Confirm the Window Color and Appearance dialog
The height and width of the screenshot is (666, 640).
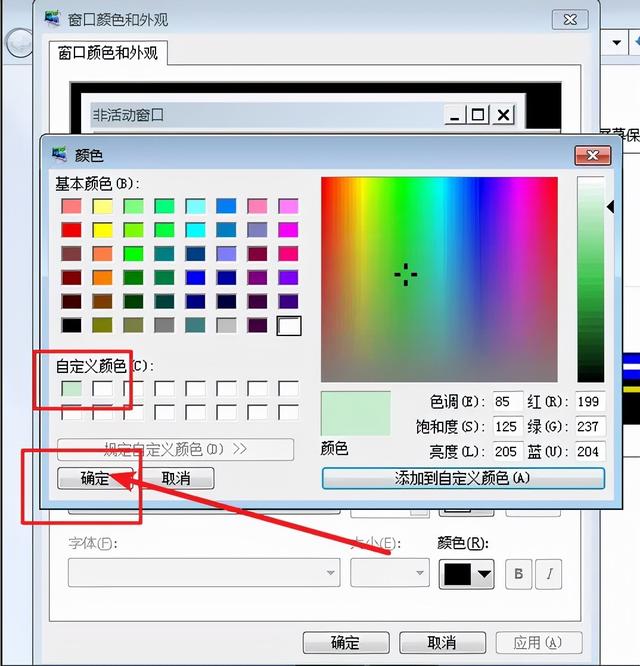coord(346,643)
